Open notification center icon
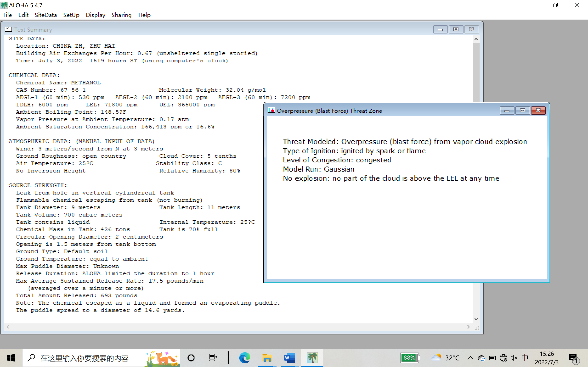Screen dimensions: 588x367 (x=574, y=358)
